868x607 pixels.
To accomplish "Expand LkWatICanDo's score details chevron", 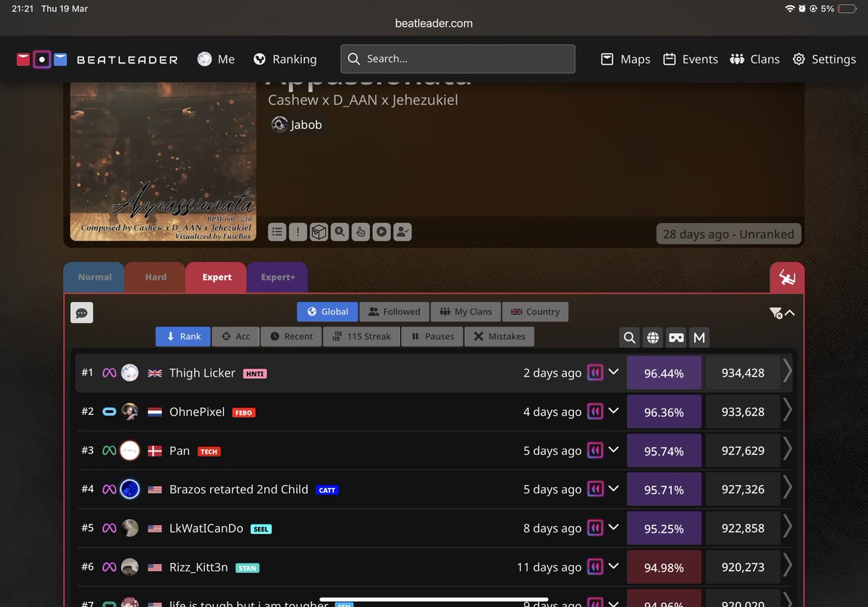I will pos(613,527).
